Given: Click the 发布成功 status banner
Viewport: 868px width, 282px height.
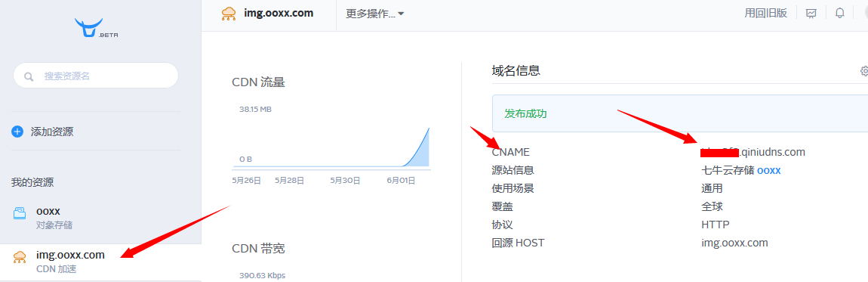Looking at the screenshot, I should (680, 113).
